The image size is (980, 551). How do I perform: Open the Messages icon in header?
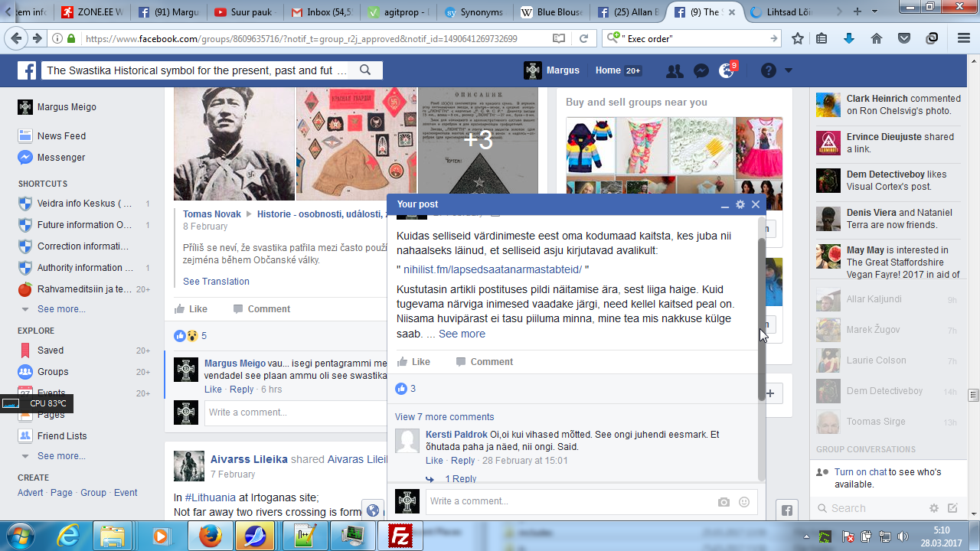tap(701, 71)
